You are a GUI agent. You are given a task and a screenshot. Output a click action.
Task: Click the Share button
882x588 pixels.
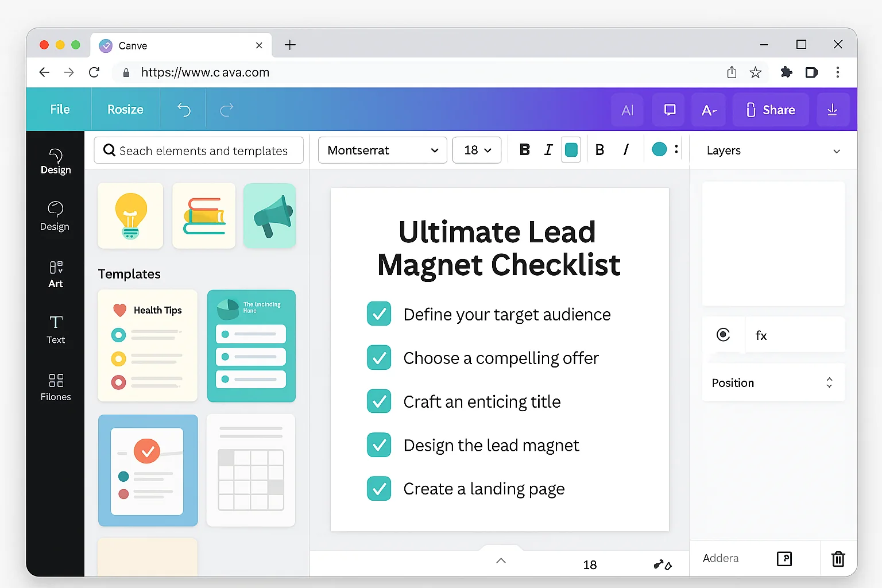pos(771,110)
